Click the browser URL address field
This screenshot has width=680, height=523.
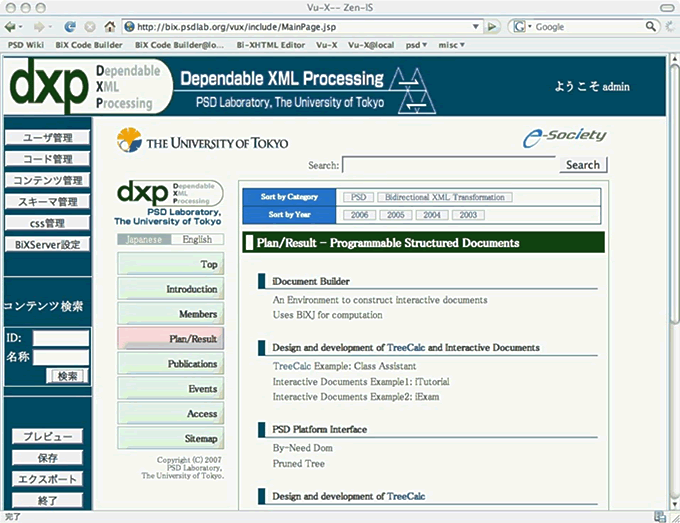pyautogui.click(x=301, y=27)
